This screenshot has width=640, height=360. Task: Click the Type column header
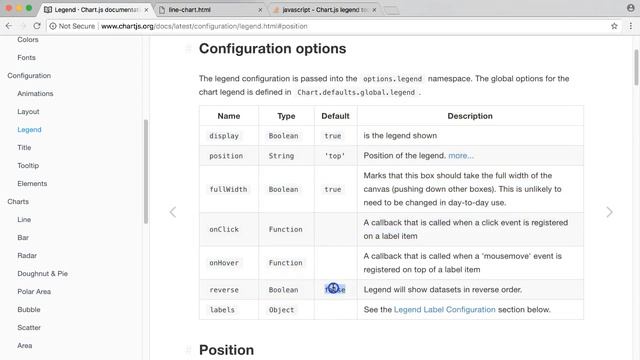pyautogui.click(x=286, y=116)
